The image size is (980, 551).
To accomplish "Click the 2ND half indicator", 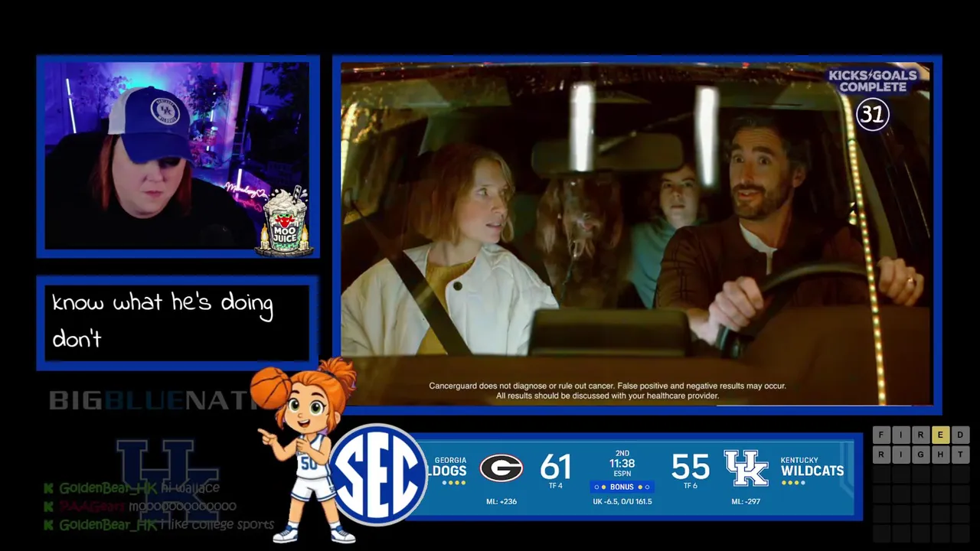I will (x=622, y=453).
